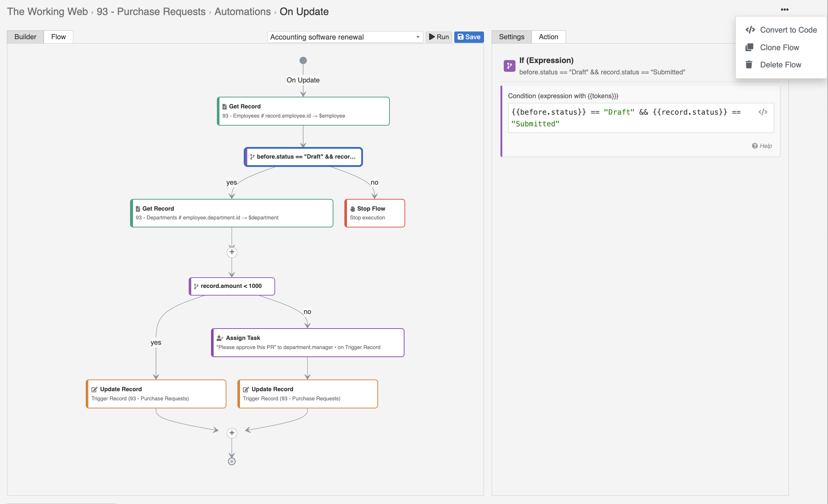
Task: Open the Settings tab
Action: [x=511, y=37]
